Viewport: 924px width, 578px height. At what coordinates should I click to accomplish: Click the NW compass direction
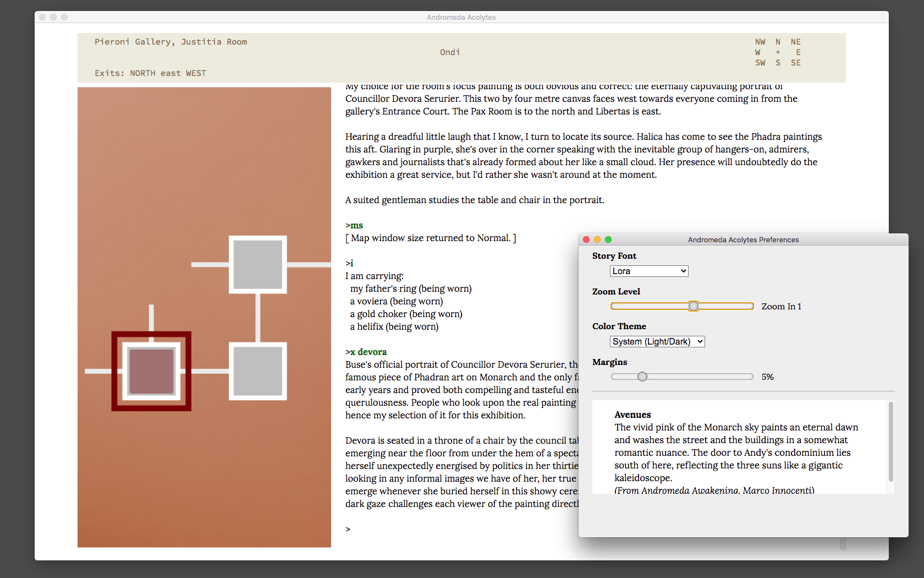coord(760,42)
